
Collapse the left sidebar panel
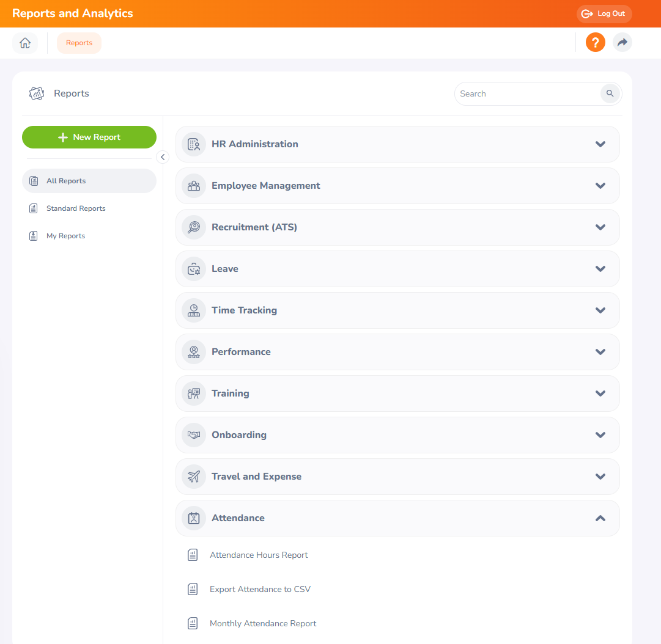point(163,157)
